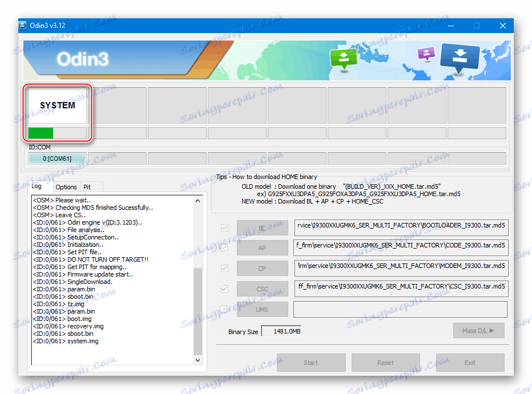Click the 0:[COM61] port field
532x394 pixels.
tap(57, 159)
